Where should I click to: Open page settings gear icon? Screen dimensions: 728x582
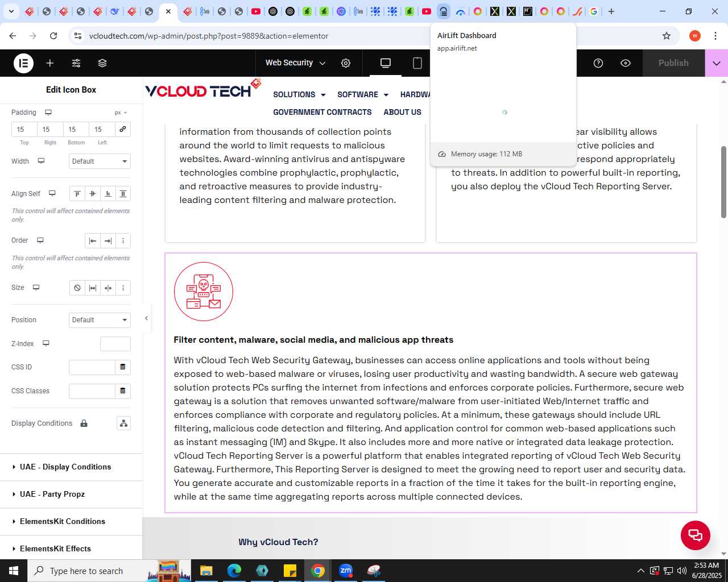pos(346,63)
